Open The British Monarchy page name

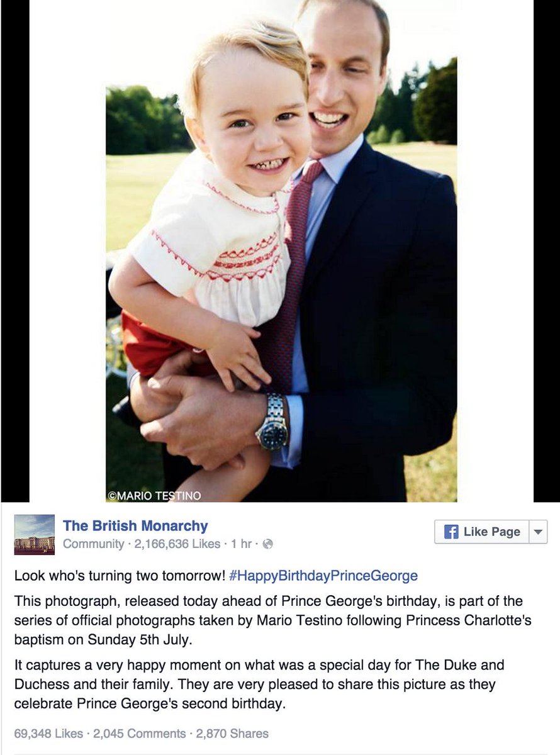click(x=135, y=526)
